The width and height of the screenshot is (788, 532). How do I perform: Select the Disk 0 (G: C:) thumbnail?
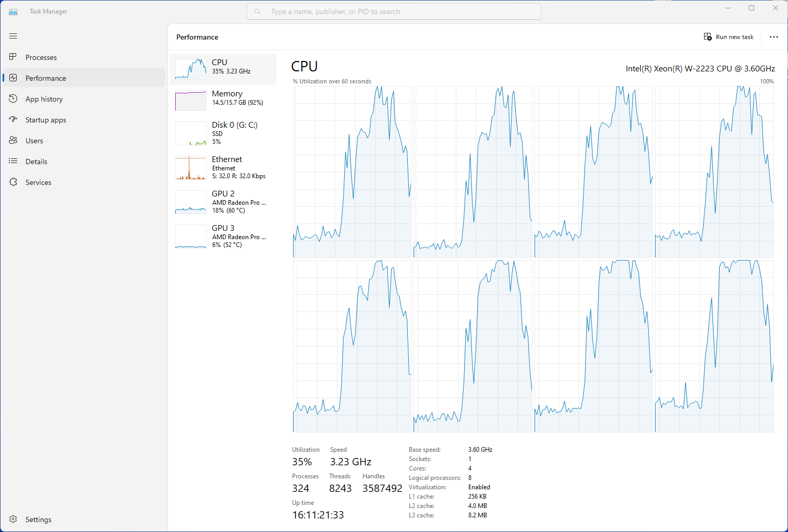coord(191,133)
